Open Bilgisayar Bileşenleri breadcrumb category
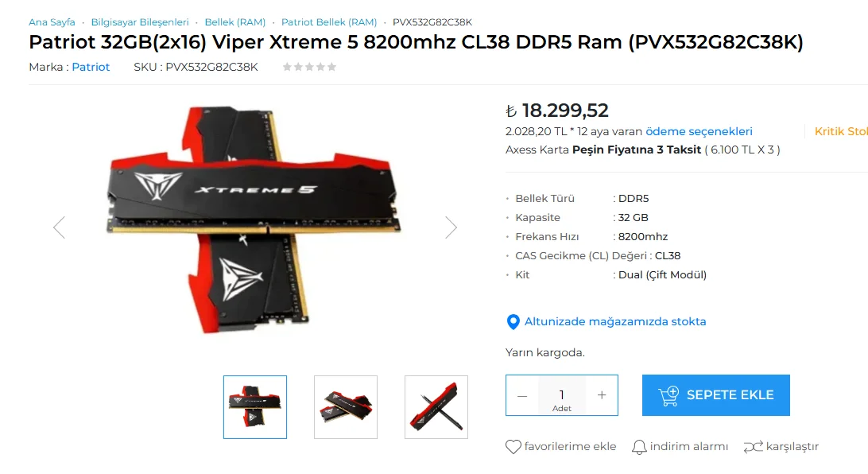The image size is (868, 474). point(140,22)
